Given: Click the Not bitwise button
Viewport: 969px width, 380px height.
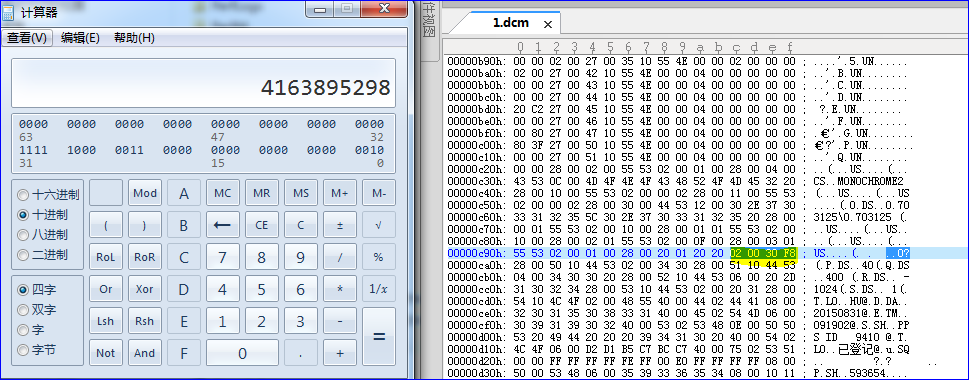Looking at the screenshot, I should coord(106,353).
